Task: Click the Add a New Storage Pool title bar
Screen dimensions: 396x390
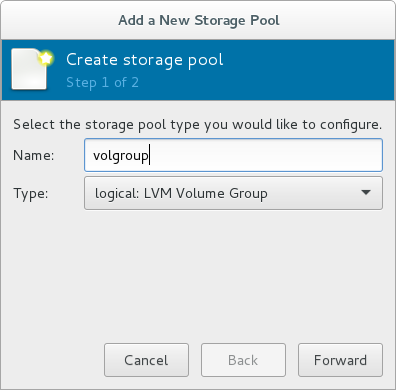Action: pos(199,20)
